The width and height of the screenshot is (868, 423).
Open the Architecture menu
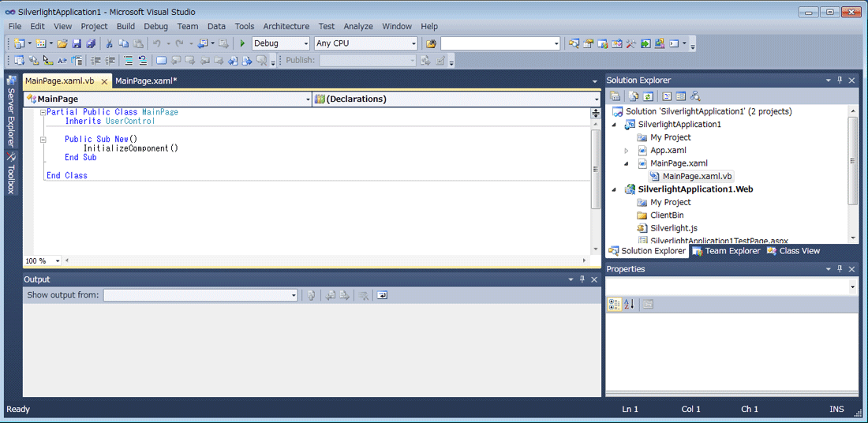(x=286, y=26)
